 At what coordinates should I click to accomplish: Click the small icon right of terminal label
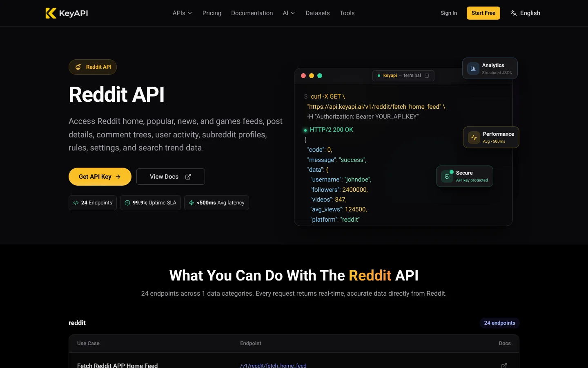point(427,76)
